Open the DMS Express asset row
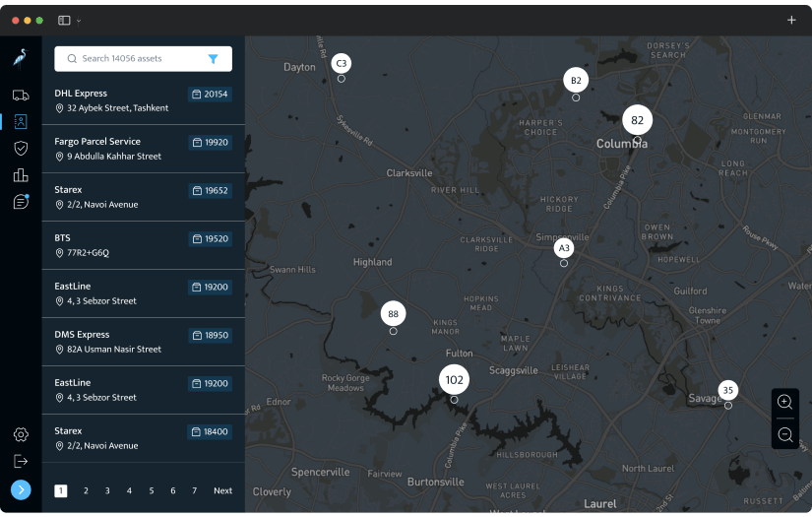Image resolution: width=812 pixels, height=517 pixels. pos(144,342)
